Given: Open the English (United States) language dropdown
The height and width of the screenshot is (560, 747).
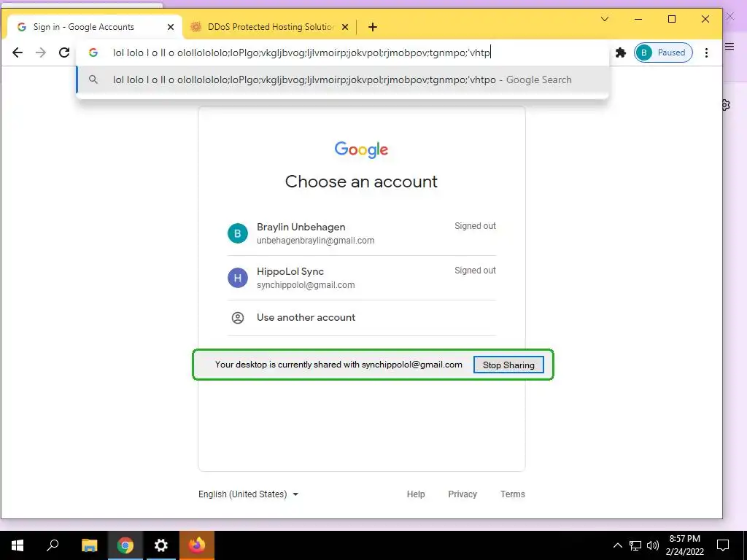Looking at the screenshot, I should pyautogui.click(x=248, y=494).
